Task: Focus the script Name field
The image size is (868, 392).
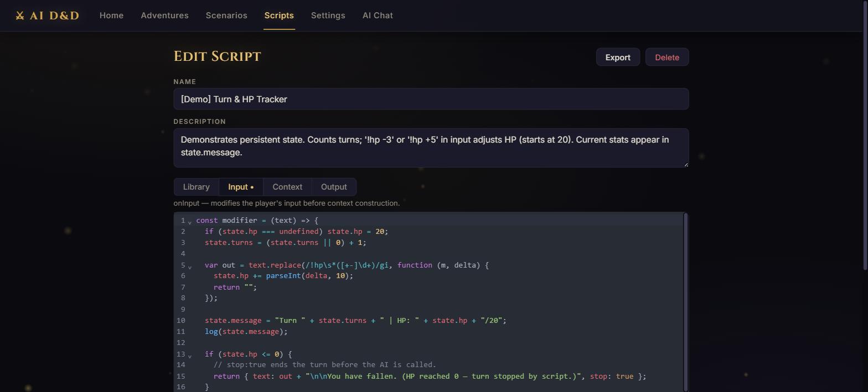Action: (x=431, y=99)
